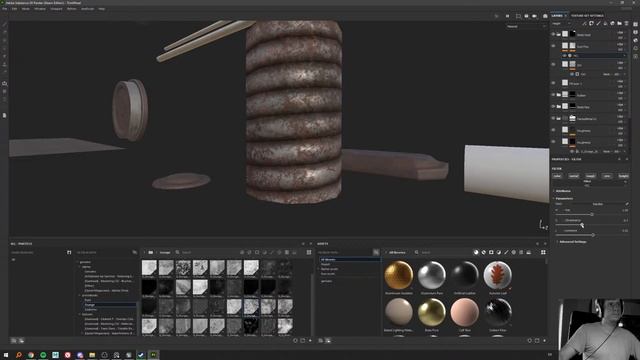Select the Autumn Leaf material thumbnail
This screenshot has height=360, width=640.
click(498, 275)
